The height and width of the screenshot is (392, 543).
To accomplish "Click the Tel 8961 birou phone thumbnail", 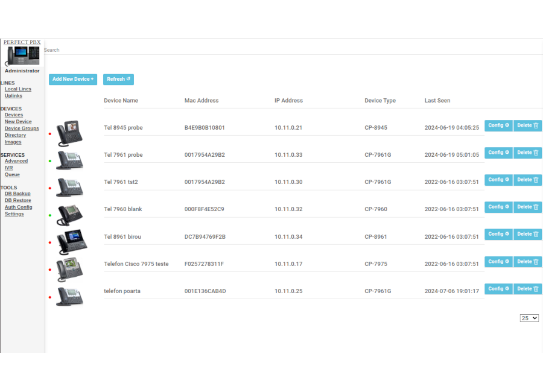I will [x=72, y=242].
